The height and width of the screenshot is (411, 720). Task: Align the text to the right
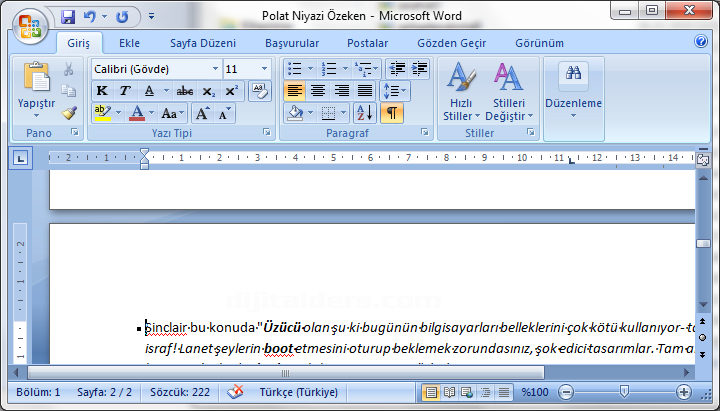coord(341,91)
